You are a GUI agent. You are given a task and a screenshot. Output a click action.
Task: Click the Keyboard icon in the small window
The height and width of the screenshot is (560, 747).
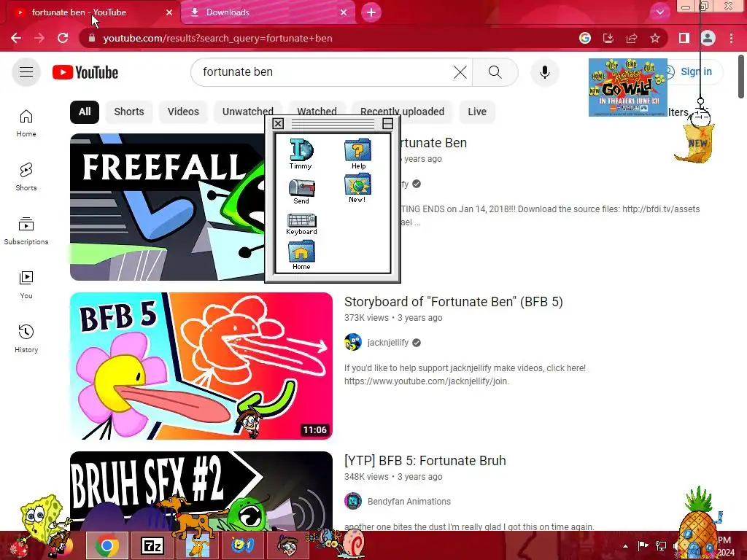(301, 225)
